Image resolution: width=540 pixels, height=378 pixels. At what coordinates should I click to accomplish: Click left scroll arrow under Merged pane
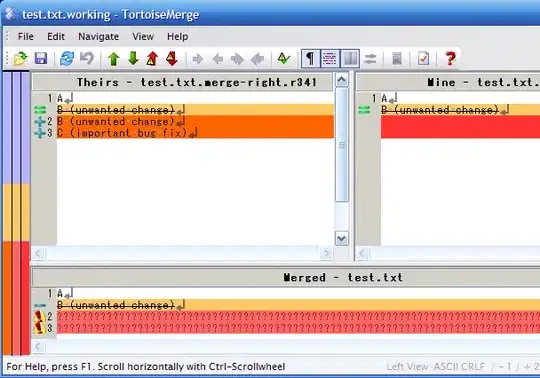[x=38, y=346]
